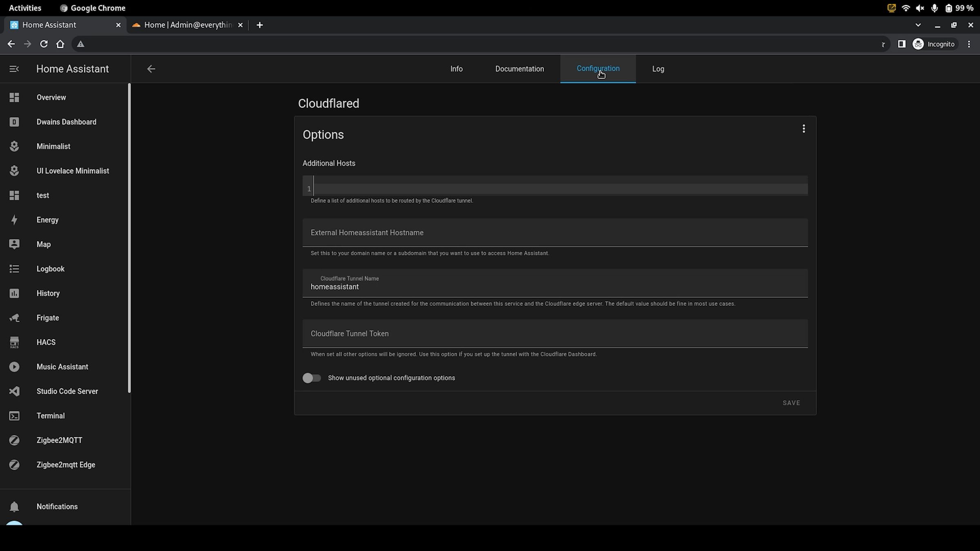The image size is (980, 551).
Task: Open Chrome's tab search chevron
Action: 918,25
